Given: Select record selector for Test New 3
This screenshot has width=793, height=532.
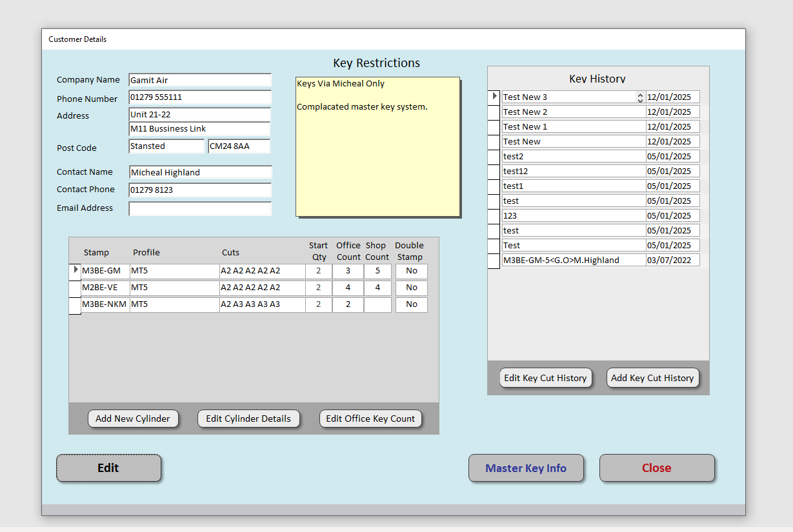Looking at the screenshot, I should pyautogui.click(x=494, y=97).
